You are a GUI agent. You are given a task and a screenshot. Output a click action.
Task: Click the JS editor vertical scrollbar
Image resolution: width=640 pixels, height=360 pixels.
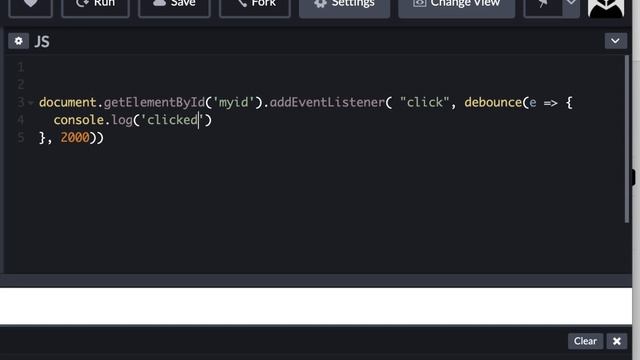[627, 139]
